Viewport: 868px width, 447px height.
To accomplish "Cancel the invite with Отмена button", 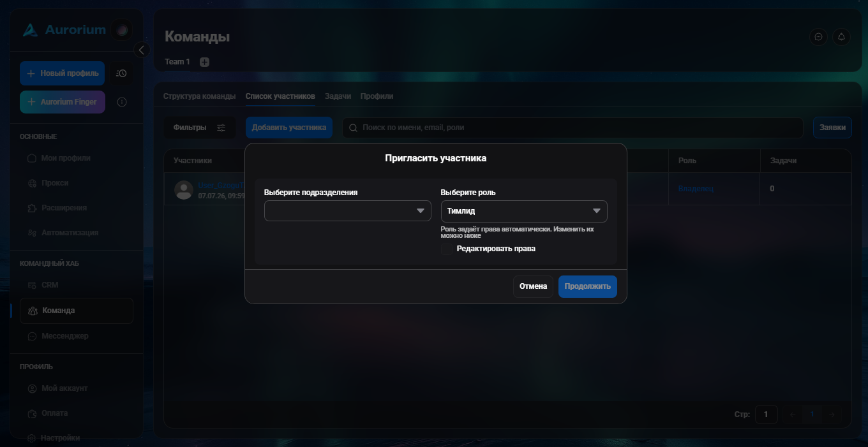I will pos(533,286).
